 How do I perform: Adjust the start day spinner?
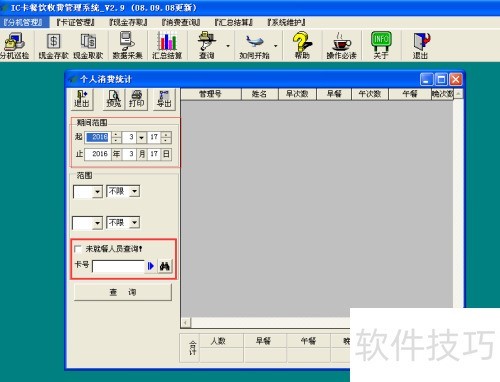coord(166,137)
